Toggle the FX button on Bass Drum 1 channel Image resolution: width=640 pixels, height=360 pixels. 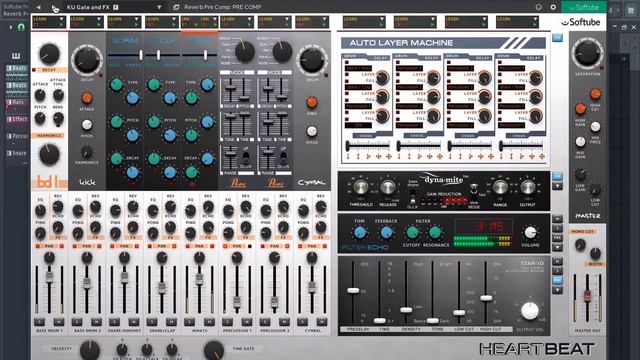coord(58,237)
